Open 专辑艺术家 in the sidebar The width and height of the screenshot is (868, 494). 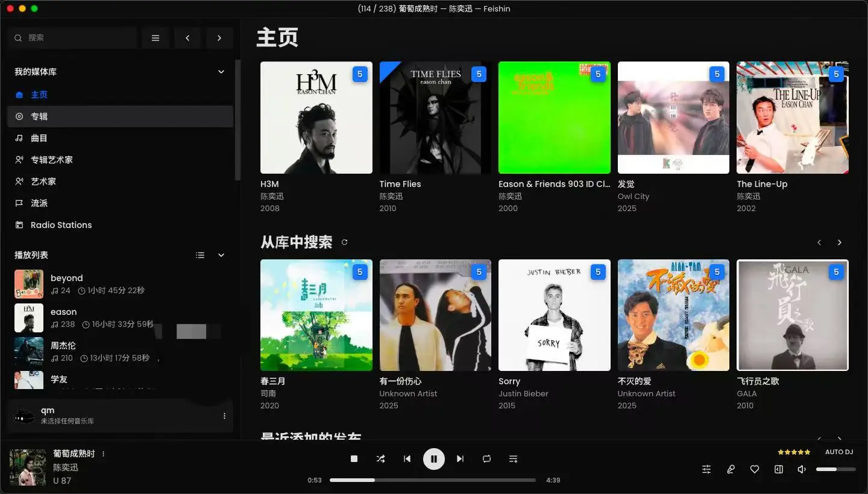52,160
